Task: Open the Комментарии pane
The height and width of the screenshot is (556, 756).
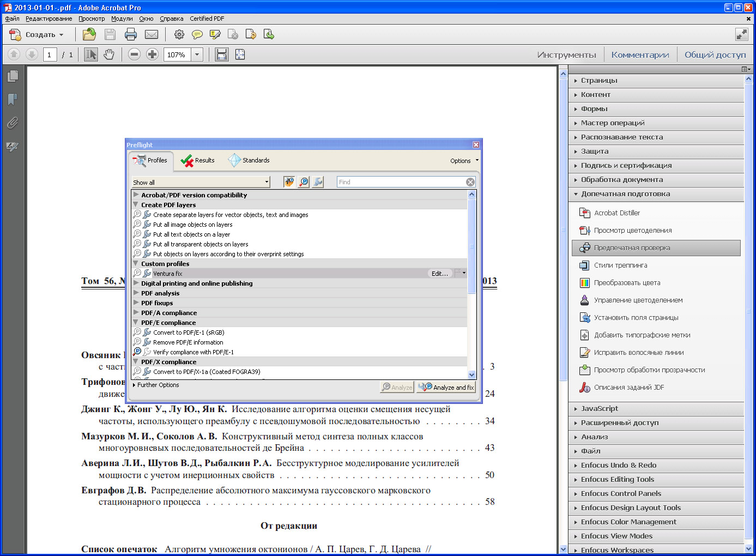Action: tap(640, 55)
